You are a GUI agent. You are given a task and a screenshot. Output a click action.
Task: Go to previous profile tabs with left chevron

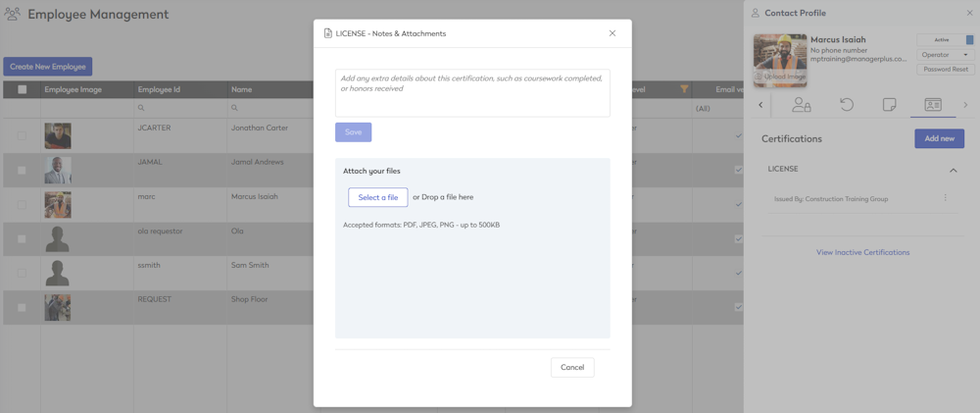760,105
